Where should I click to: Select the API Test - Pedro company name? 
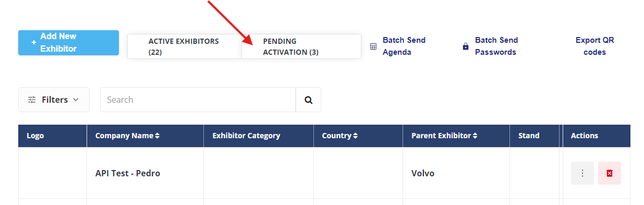pos(128,173)
